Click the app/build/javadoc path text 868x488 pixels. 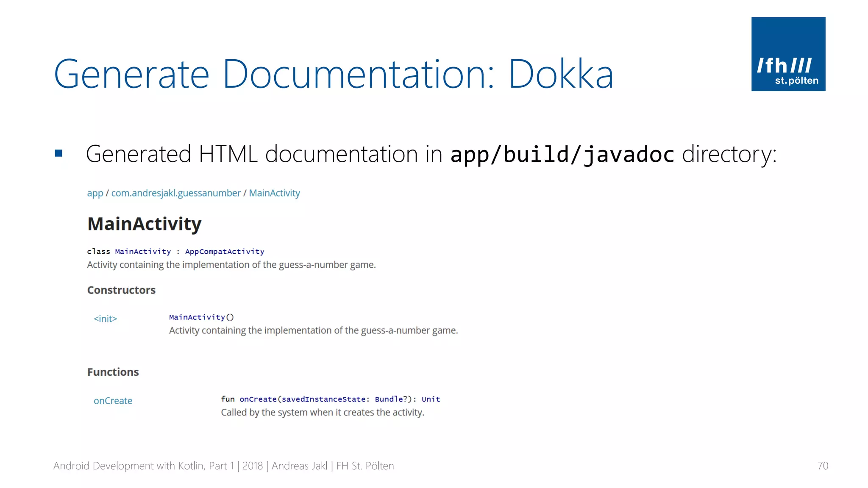(x=562, y=154)
